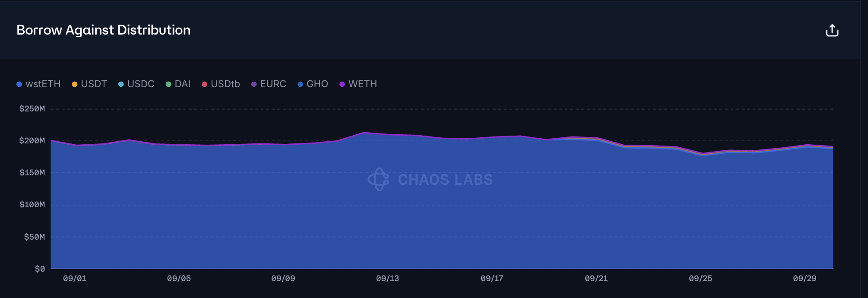The image size is (868, 298).
Task: Click the export/share icon
Action: pyautogui.click(x=832, y=31)
